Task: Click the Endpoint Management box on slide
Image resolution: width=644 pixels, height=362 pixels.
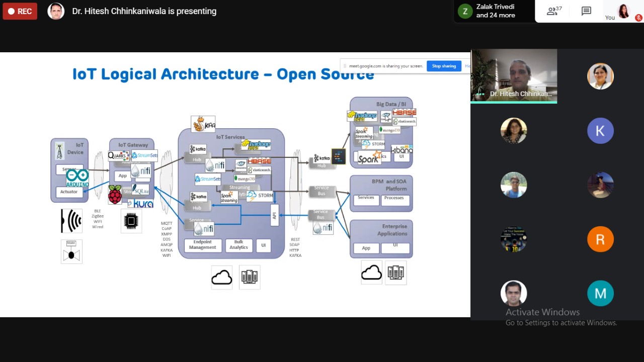Action: click(203, 245)
